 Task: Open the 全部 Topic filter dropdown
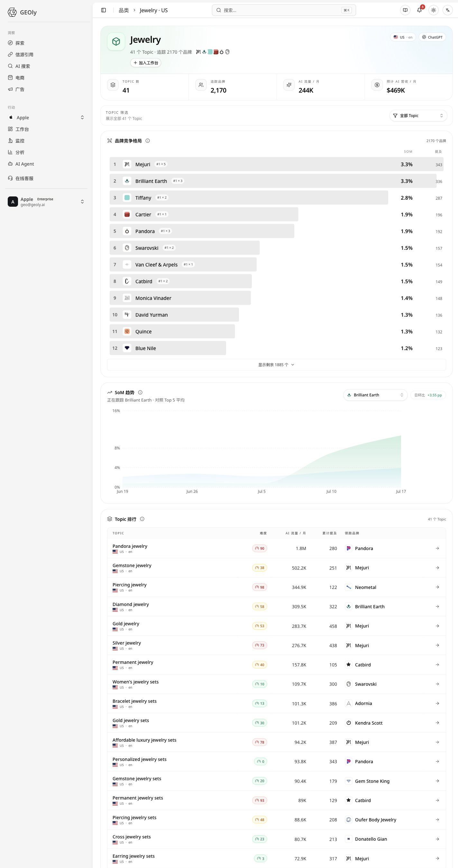[418, 116]
